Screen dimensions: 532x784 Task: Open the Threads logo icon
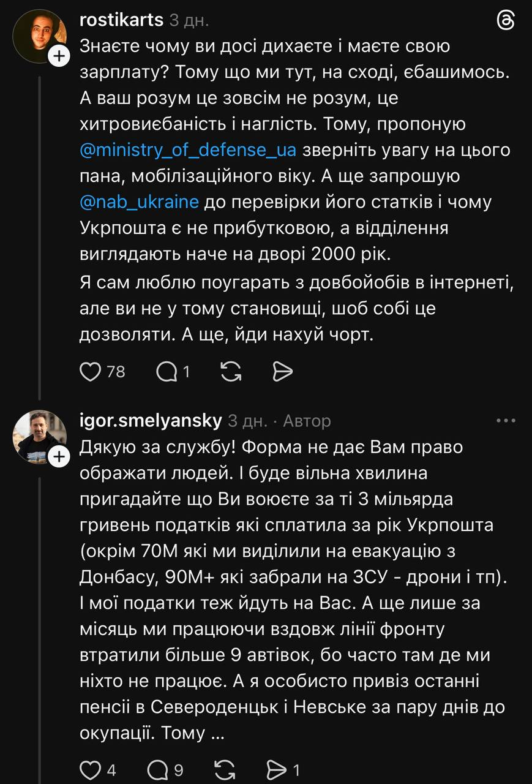tap(506, 20)
